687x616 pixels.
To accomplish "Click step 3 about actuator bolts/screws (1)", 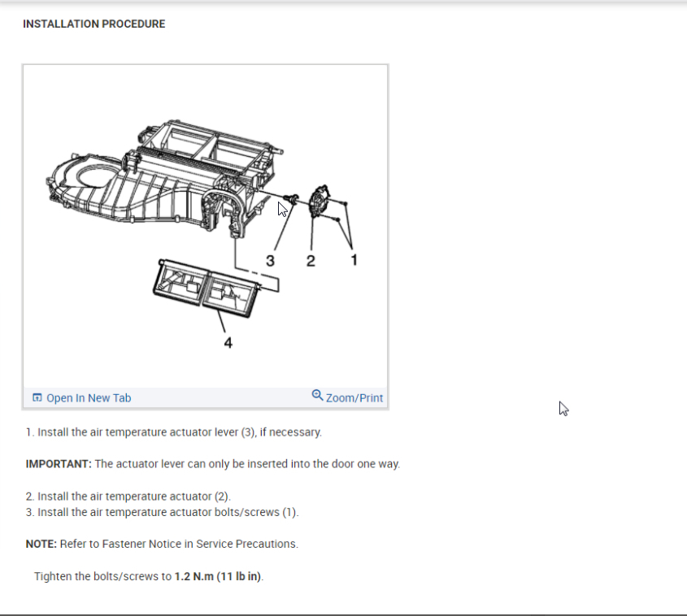I will click(162, 512).
